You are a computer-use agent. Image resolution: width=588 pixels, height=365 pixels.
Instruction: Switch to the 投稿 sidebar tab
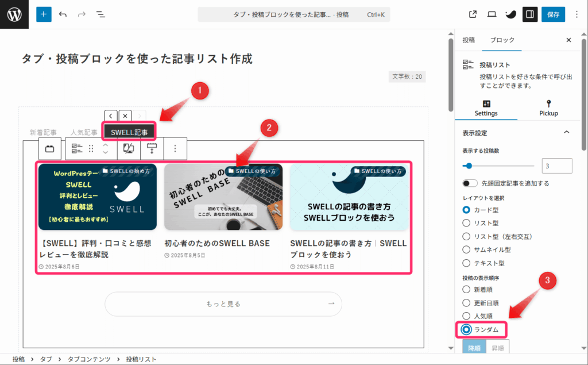coord(469,40)
